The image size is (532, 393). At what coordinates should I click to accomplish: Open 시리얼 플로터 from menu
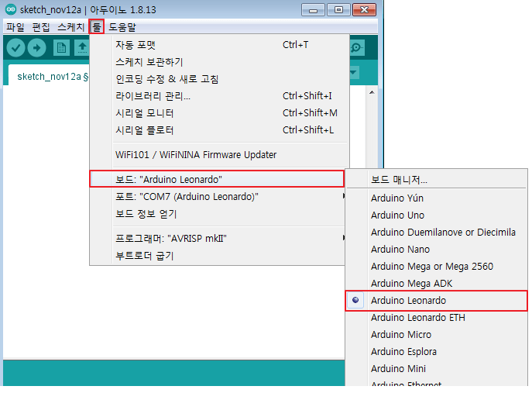coord(219,130)
